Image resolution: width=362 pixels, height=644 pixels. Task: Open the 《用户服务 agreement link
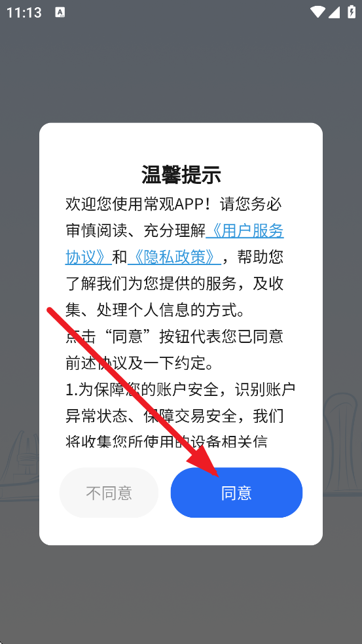[245, 231]
